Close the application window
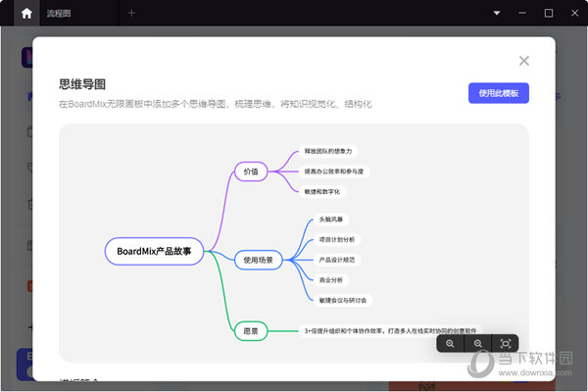The height and width of the screenshot is (392, 588). tap(574, 13)
